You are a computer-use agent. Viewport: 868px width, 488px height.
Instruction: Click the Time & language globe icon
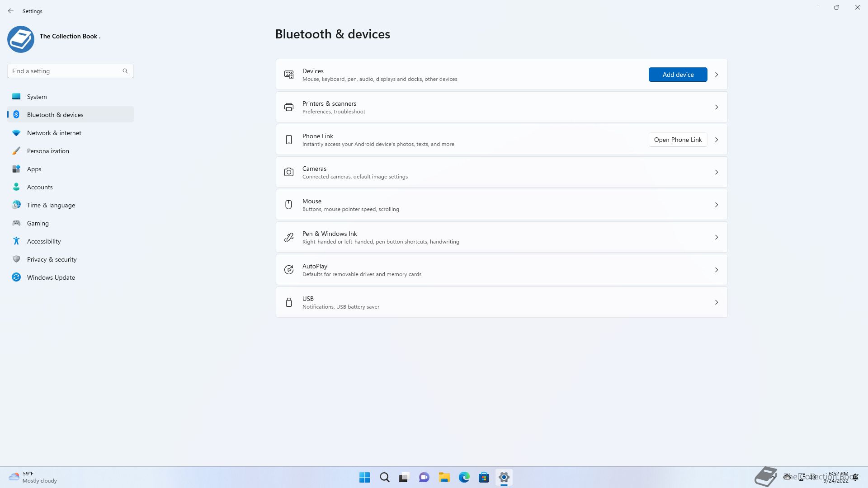[x=16, y=205]
